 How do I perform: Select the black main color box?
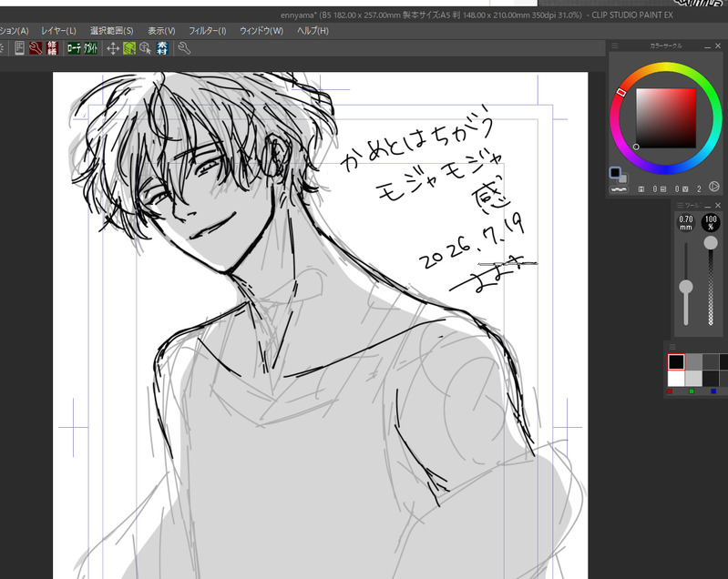click(615, 173)
